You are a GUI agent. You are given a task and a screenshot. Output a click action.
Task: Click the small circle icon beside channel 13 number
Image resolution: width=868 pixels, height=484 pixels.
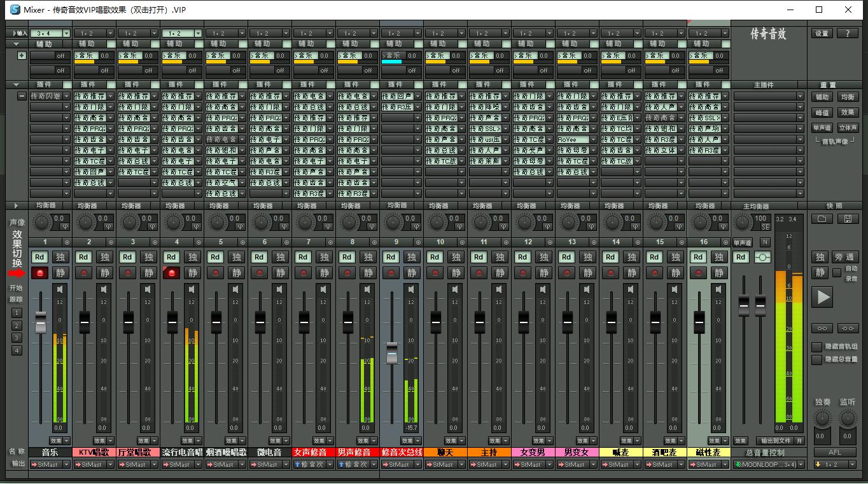tap(594, 242)
